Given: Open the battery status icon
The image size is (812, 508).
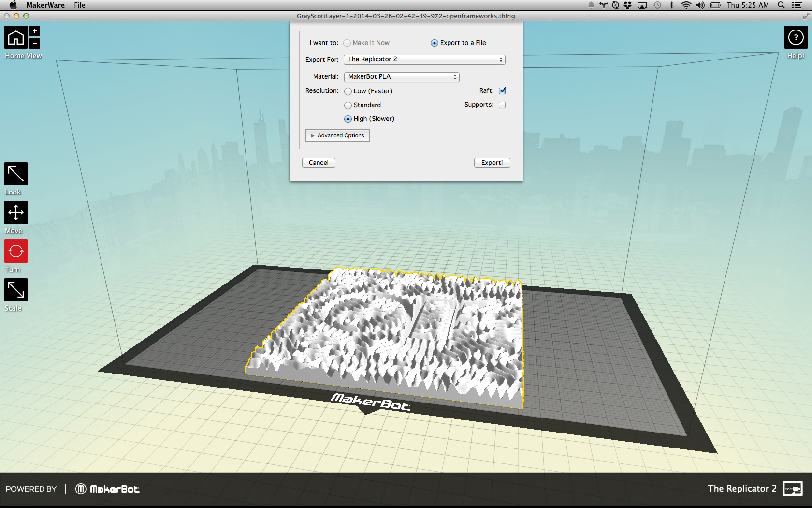Looking at the screenshot, I should point(715,5).
